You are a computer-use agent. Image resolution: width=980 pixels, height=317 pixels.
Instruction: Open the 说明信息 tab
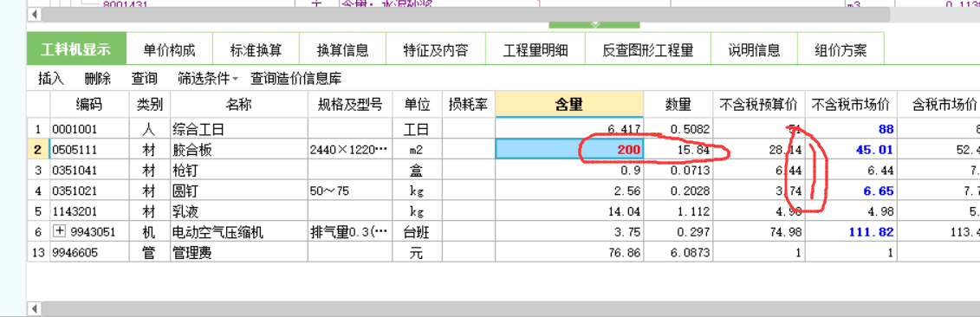754,50
